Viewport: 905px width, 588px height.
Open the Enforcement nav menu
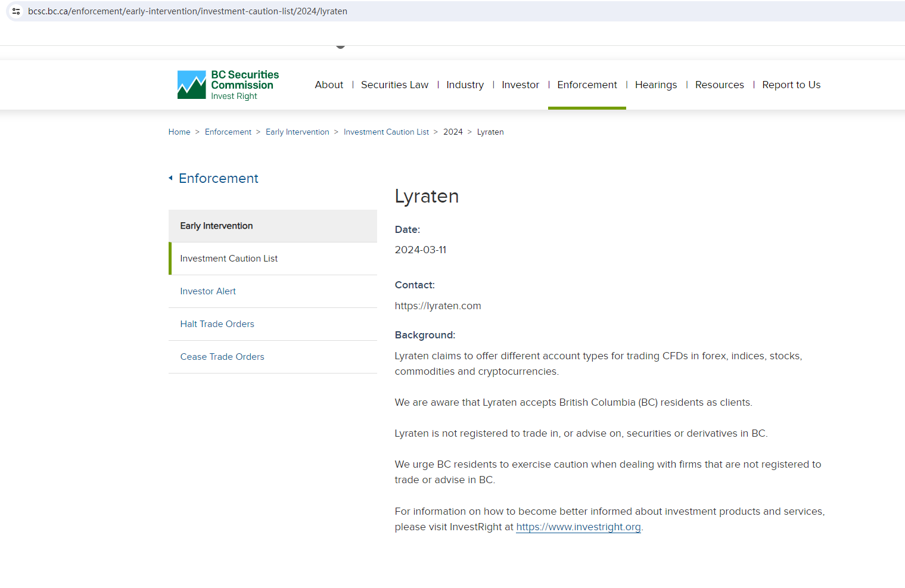click(x=587, y=85)
